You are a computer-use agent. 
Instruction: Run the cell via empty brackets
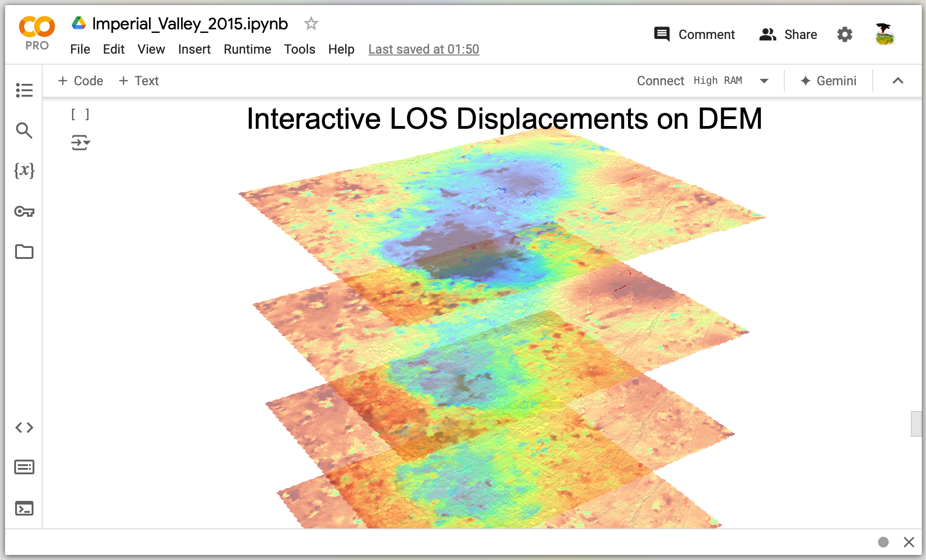(x=80, y=114)
